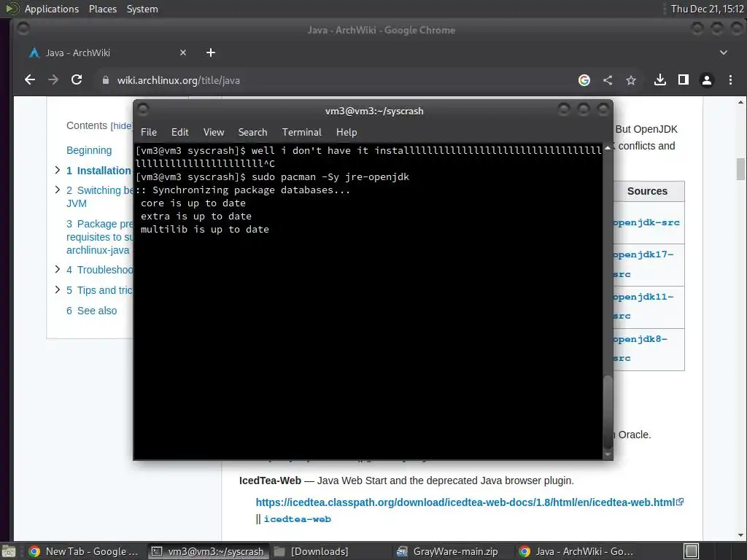This screenshot has height=560, width=747.
Task: Open the terminal Help menu
Action: 347,132
